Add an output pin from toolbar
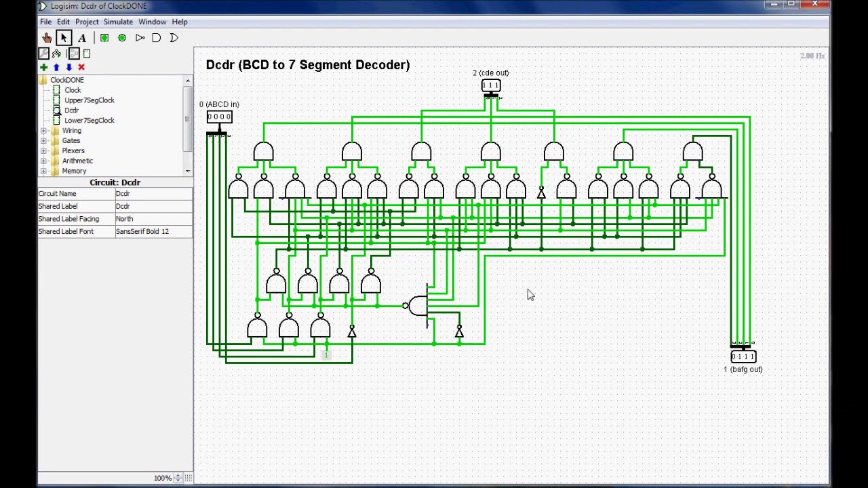868x488 pixels. point(122,38)
